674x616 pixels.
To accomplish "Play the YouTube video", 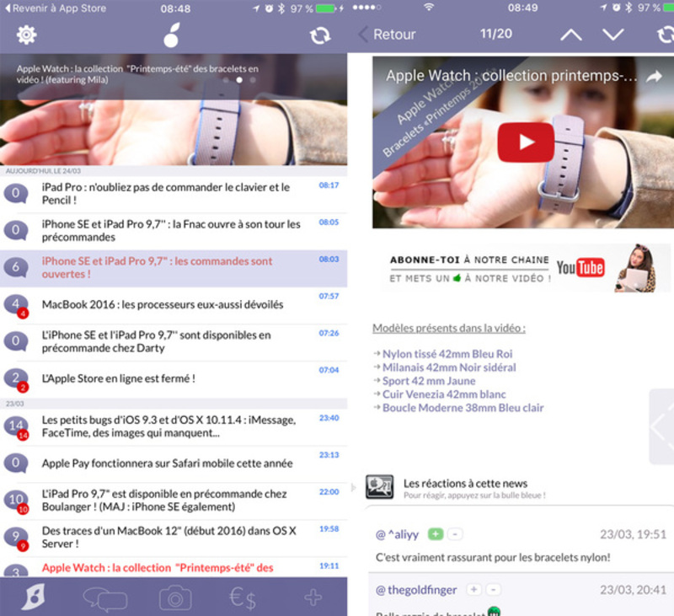I will [525, 142].
